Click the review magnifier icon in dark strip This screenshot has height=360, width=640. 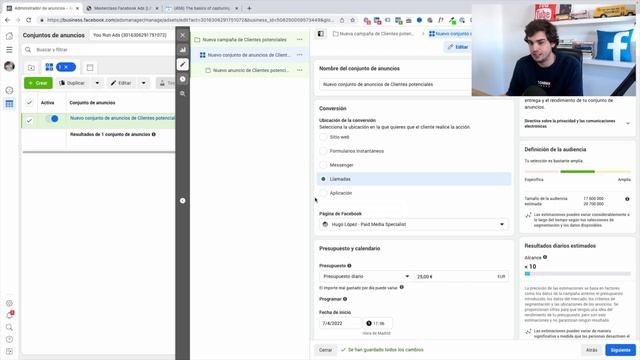pos(182,93)
